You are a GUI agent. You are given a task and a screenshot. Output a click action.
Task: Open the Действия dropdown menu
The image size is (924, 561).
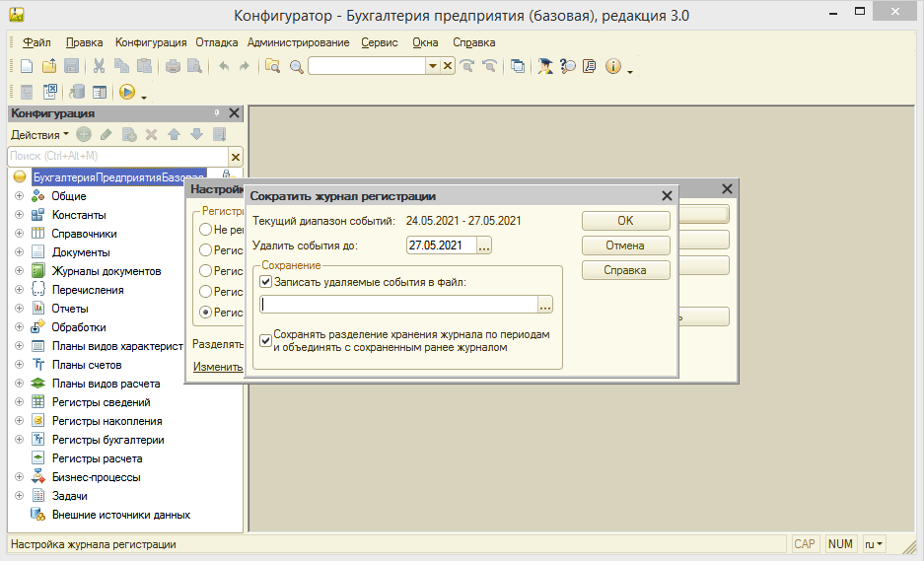click(x=39, y=134)
